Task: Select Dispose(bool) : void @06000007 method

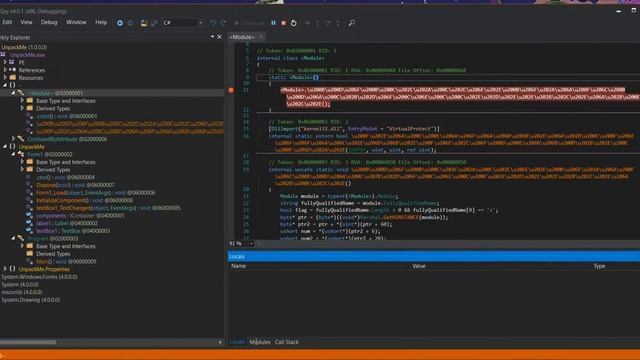Action: (x=76, y=185)
